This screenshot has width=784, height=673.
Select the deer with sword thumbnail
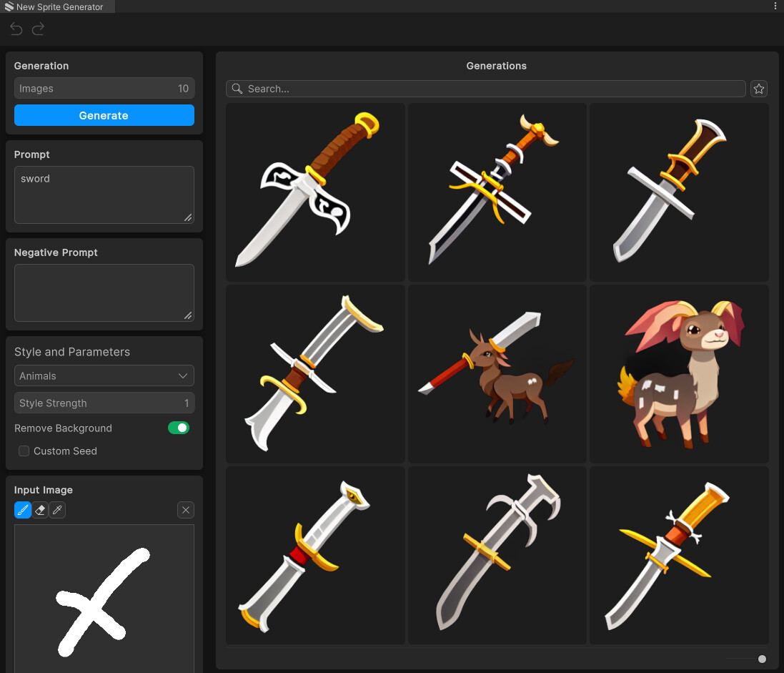(497, 373)
